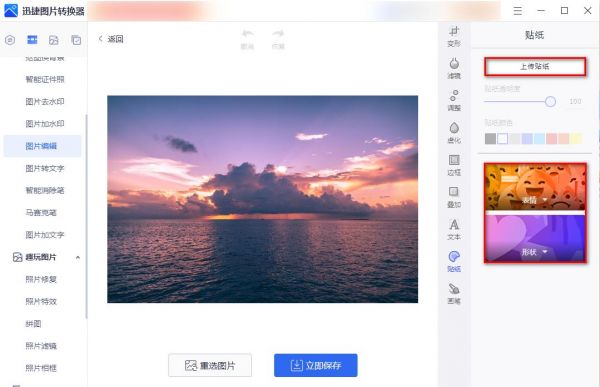Click the checkmark icon in the top-left icon row
600x387 pixels.
click(76, 40)
